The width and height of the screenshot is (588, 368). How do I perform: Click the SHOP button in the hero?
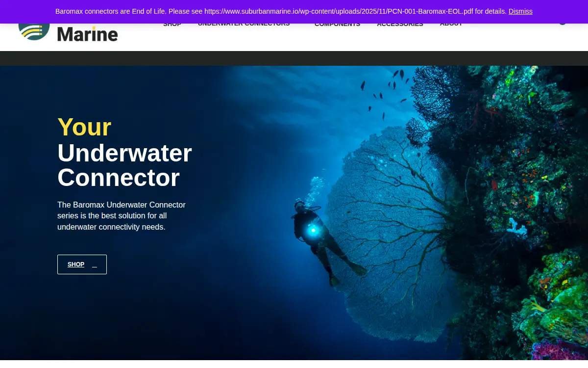click(82, 264)
